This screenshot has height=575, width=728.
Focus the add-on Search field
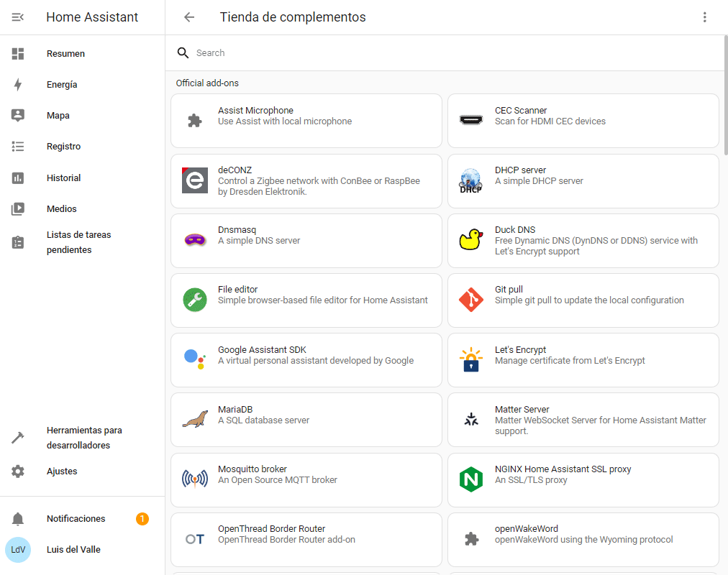click(x=445, y=53)
